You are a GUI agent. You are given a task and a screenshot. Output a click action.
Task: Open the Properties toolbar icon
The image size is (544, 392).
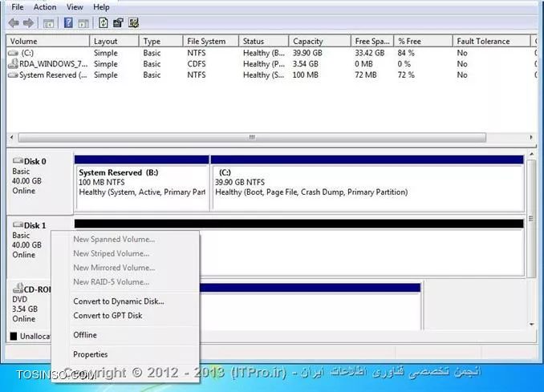[x=118, y=23]
